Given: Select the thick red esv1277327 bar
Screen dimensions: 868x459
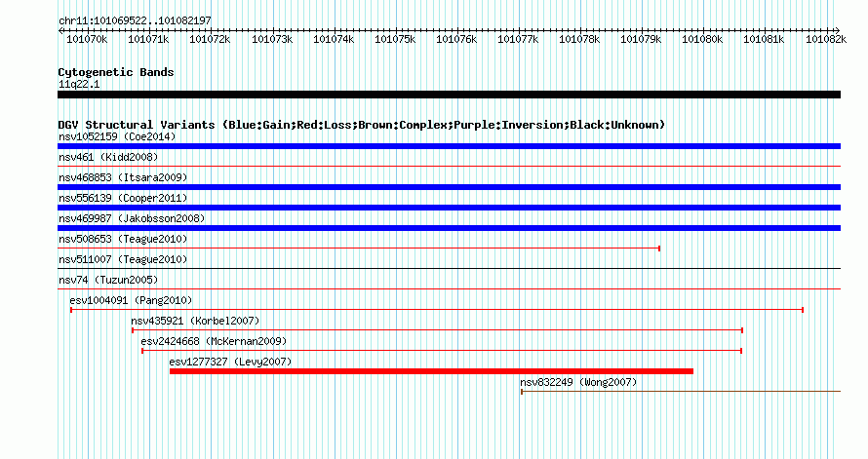Looking at the screenshot, I should pos(431,371).
